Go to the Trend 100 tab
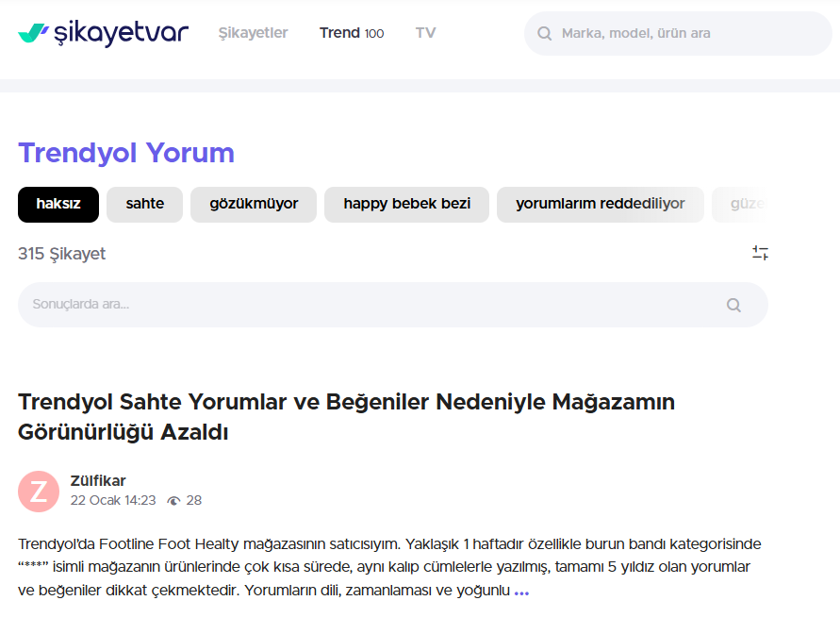The width and height of the screenshot is (840, 634). click(352, 33)
